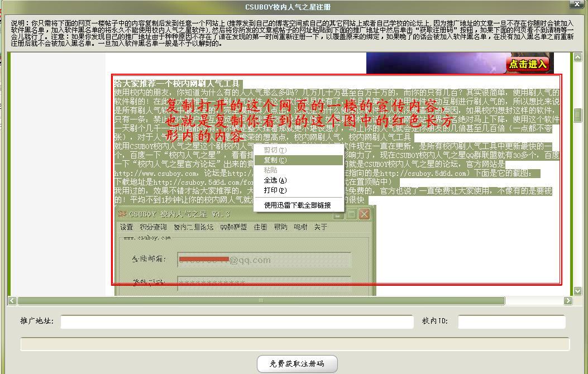Click the 给大家推荐一个校内网刷人气工具 heading
Image resolution: width=588 pixels, height=374 pixels.
pyautogui.click(x=177, y=83)
